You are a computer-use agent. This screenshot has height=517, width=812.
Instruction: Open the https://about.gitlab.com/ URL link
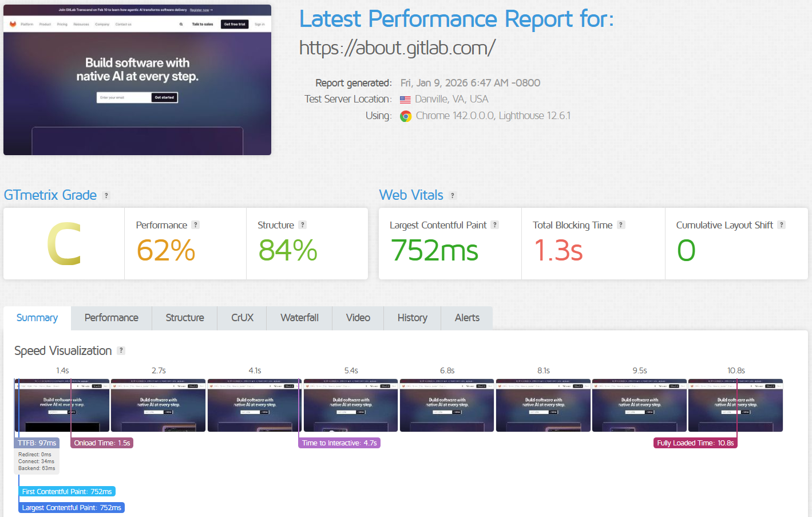[397, 48]
